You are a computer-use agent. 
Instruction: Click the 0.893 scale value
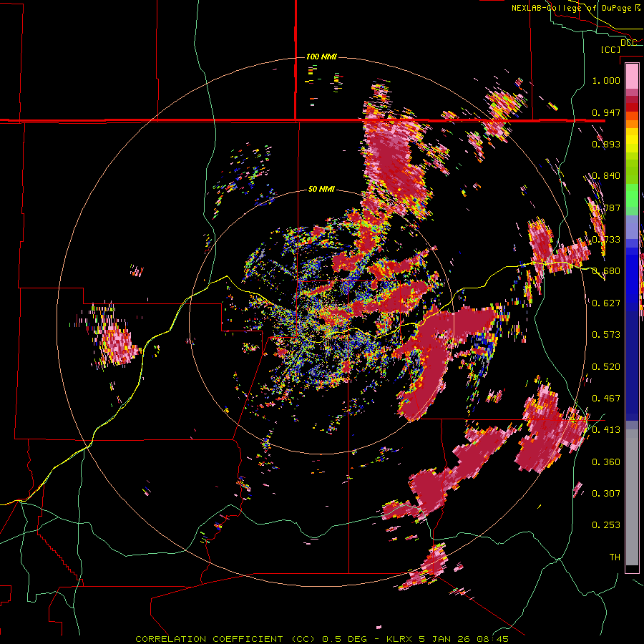[x=606, y=144]
